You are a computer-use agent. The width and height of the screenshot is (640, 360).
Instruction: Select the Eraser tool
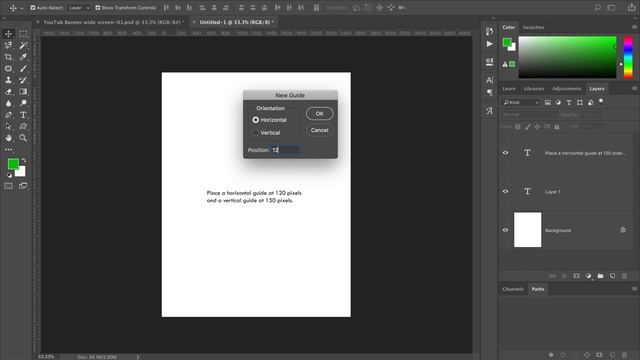(8, 92)
